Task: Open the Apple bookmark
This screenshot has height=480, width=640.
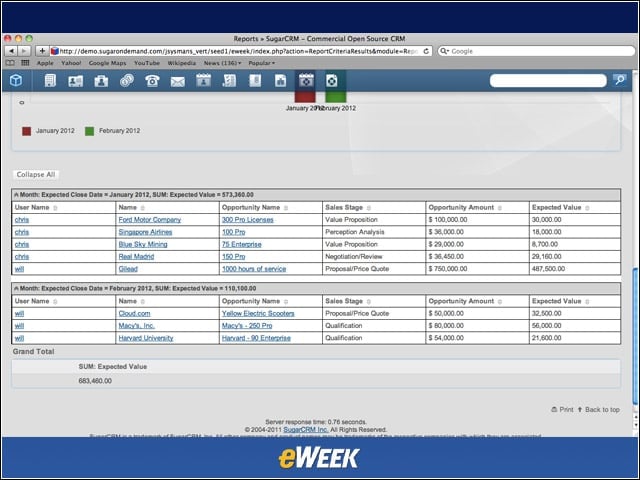Action: (x=45, y=63)
